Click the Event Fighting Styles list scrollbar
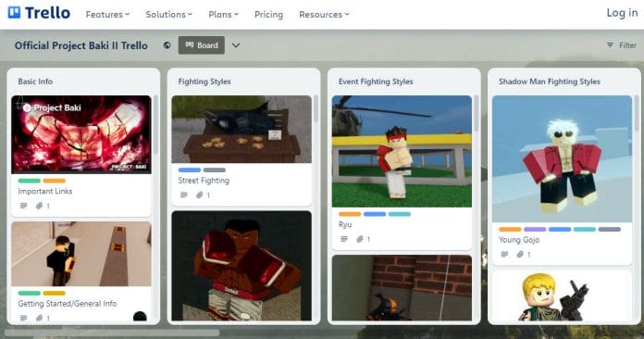 point(476,113)
